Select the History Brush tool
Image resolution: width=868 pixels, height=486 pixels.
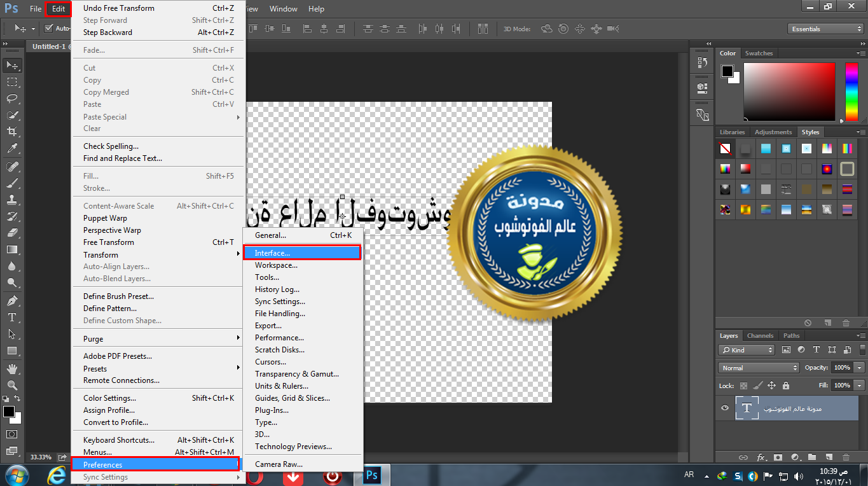tap(12, 216)
